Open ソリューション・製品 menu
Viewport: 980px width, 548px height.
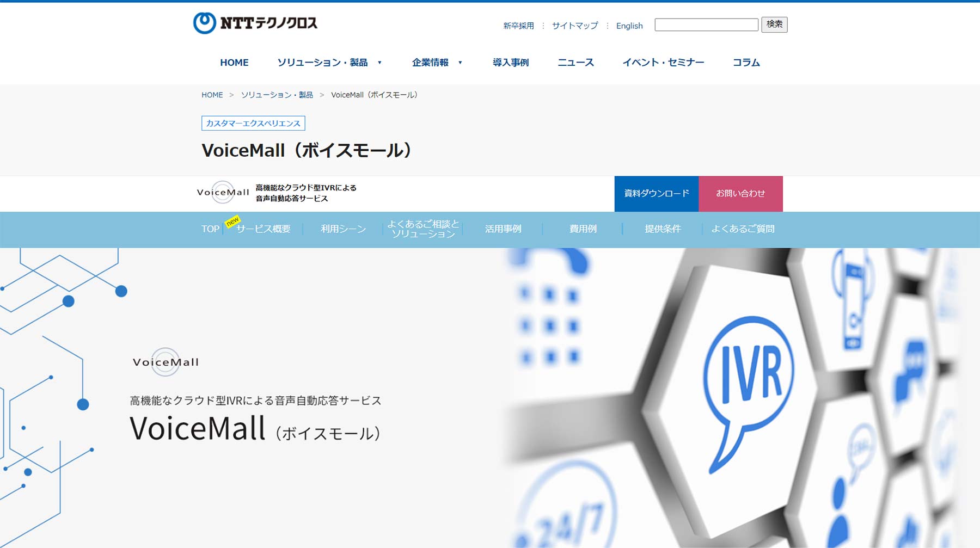[x=322, y=63]
